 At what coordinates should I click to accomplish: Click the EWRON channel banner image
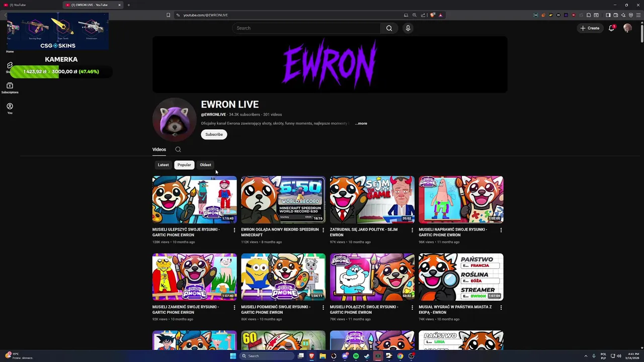[330, 64]
